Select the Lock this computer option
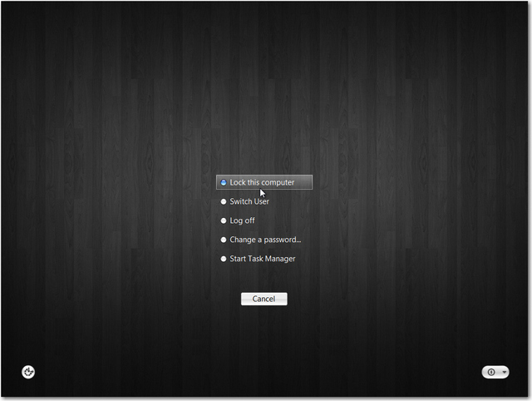The width and height of the screenshot is (532, 401). 264,182
